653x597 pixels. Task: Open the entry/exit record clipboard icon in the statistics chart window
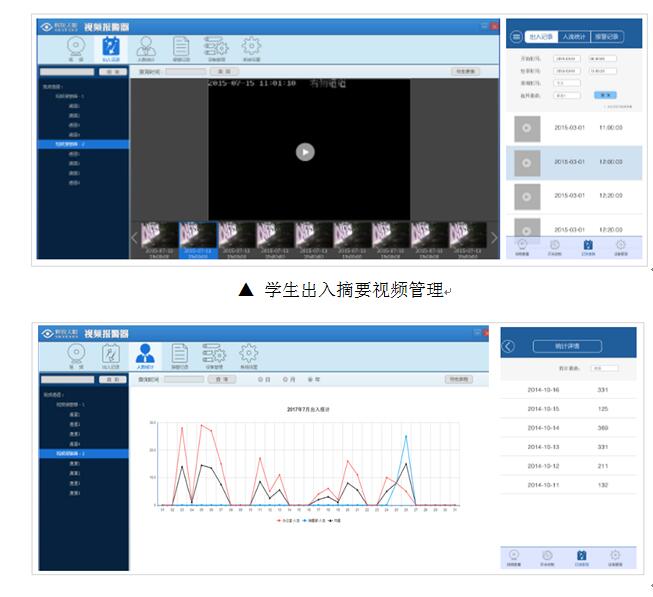click(110, 355)
